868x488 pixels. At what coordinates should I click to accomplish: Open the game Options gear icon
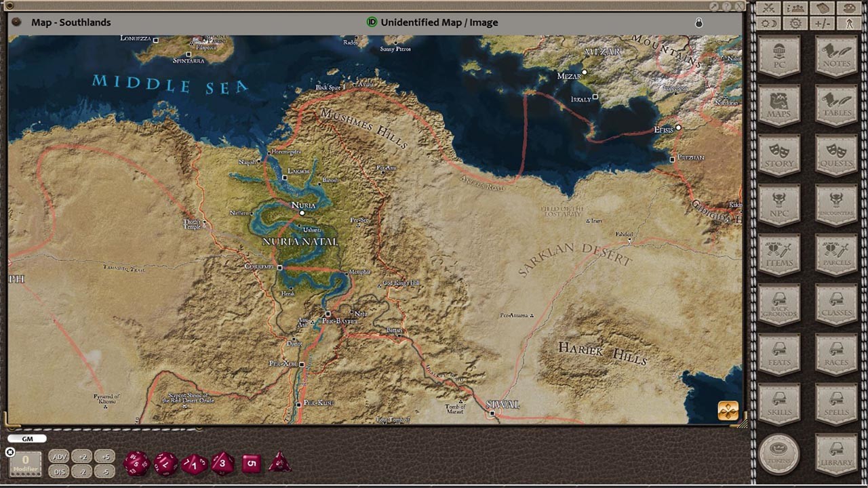pyautogui.click(x=795, y=22)
